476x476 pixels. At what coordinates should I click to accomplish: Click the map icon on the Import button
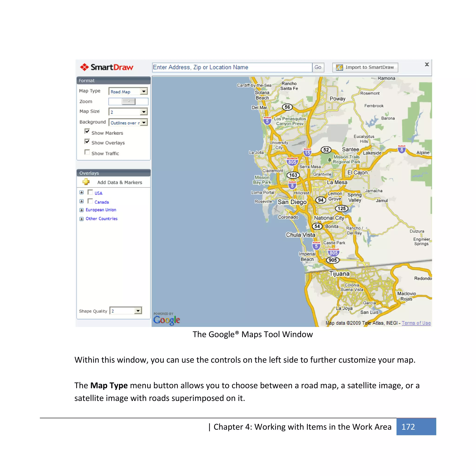click(339, 67)
